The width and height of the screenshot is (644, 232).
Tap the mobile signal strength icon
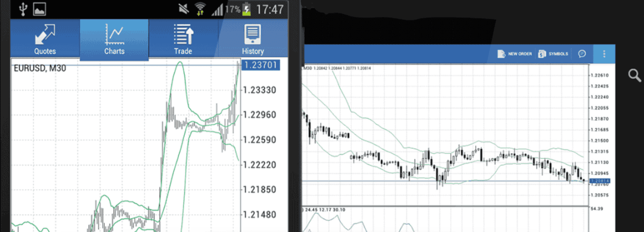tap(217, 9)
